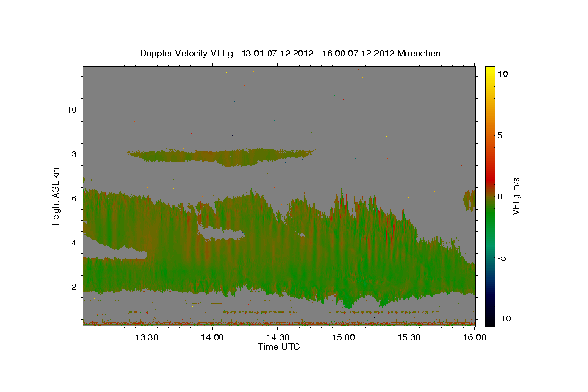Screen dimensions: 588x392
Task: Click the colorbar tick label 0
Action: click(x=500, y=196)
